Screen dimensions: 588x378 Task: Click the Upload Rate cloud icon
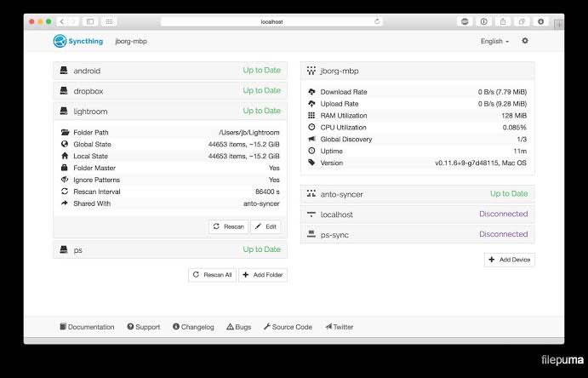[311, 104]
